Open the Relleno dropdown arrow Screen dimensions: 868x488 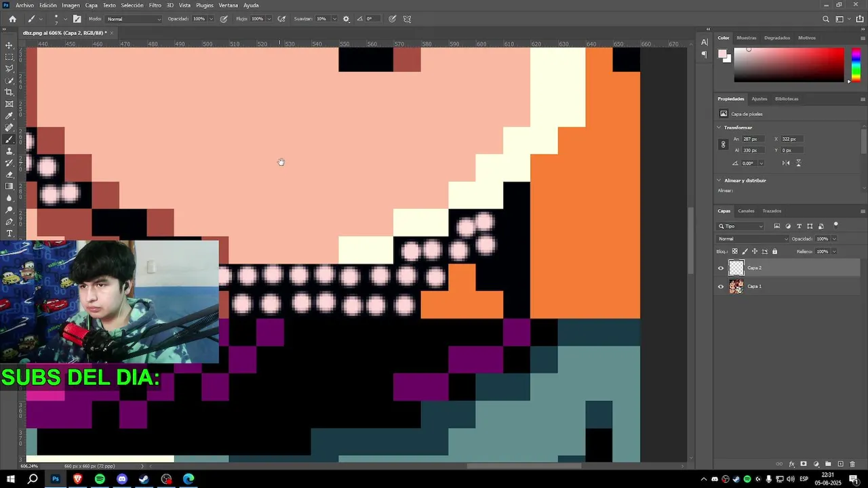(x=834, y=251)
